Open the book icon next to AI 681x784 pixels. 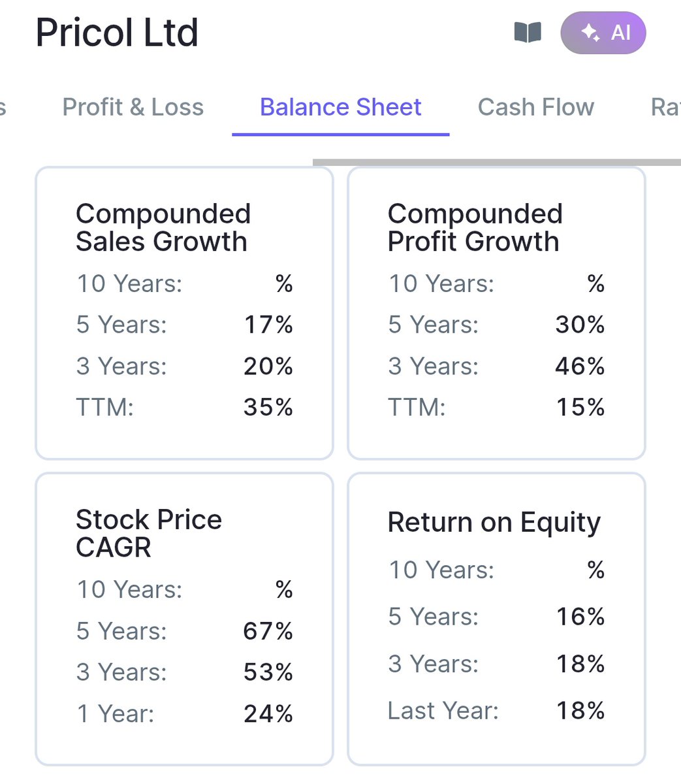528,32
